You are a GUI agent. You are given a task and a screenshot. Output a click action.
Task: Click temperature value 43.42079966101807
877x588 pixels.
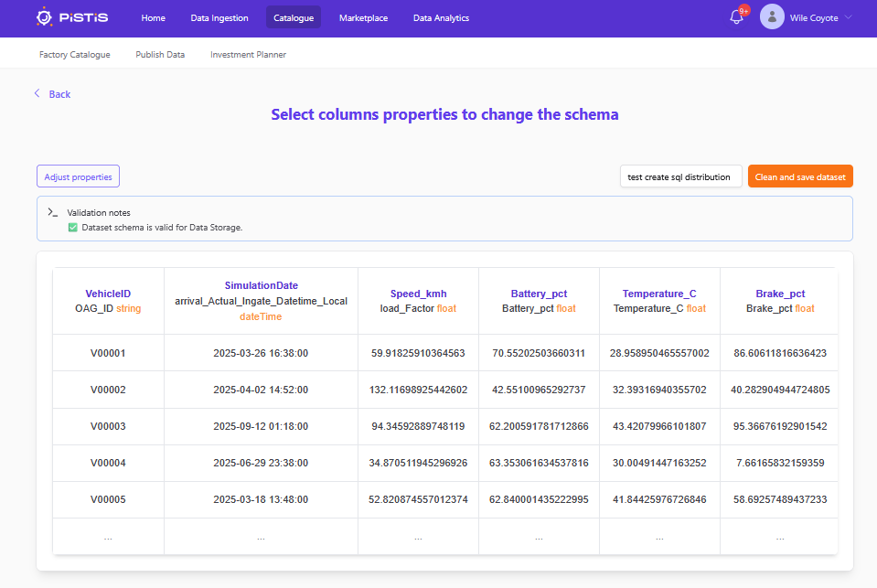click(659, 426)
